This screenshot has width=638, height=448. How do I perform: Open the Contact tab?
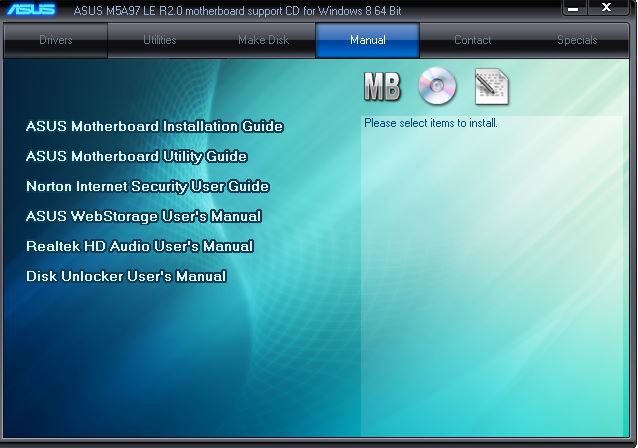pos(472,40)
